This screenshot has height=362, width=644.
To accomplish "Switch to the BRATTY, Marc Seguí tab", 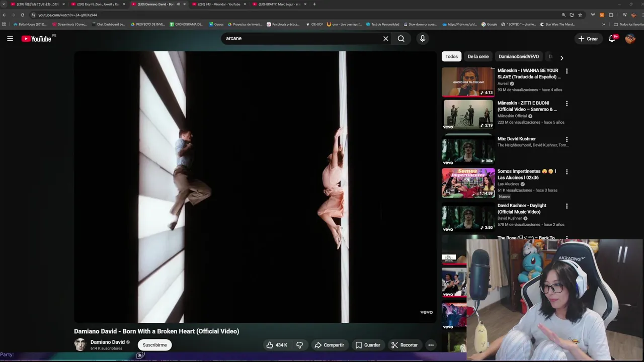I will coord(279,4).
